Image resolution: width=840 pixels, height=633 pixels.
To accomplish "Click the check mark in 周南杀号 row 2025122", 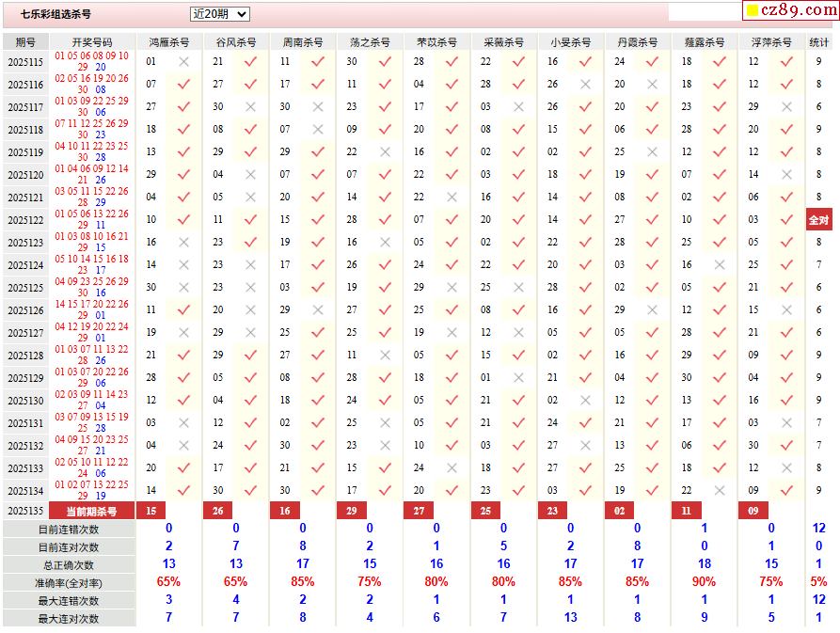I will pyautogui.click(x=318, y=220).
